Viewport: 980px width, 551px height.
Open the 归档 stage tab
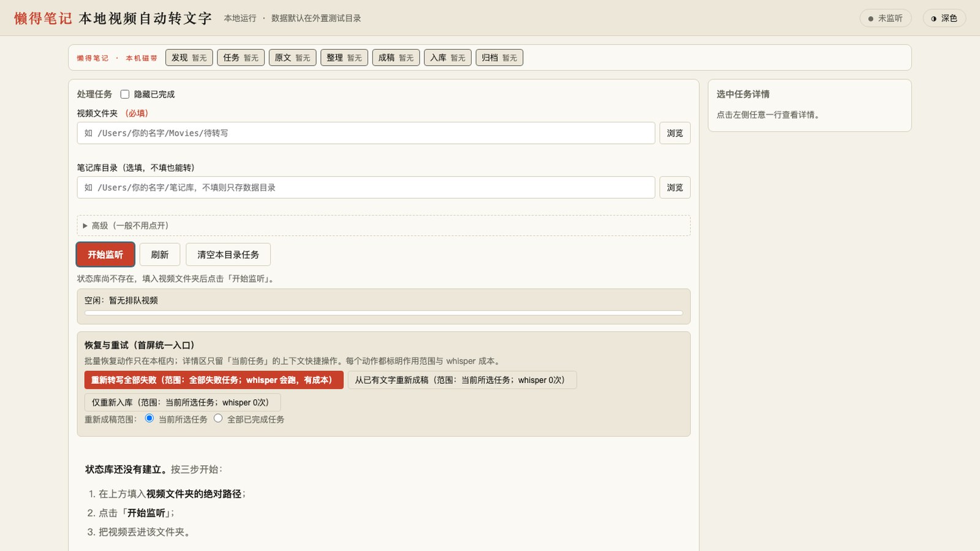pos(499,58)
